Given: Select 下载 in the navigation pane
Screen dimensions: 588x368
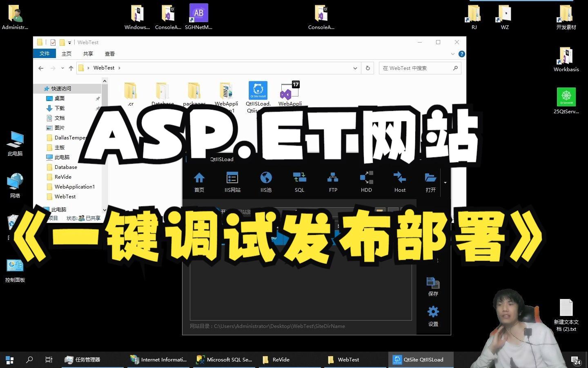Looking at the screenshot, I should pos(60,108).
